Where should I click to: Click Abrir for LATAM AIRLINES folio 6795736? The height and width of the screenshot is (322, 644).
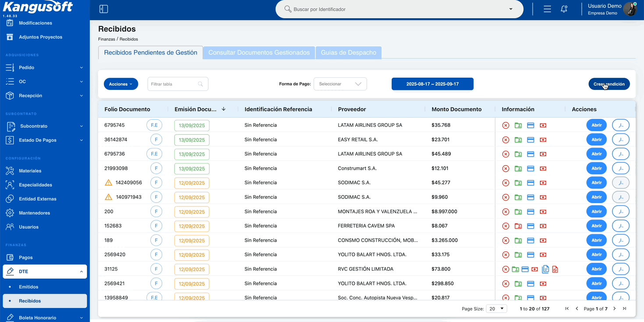pos(596,154)
